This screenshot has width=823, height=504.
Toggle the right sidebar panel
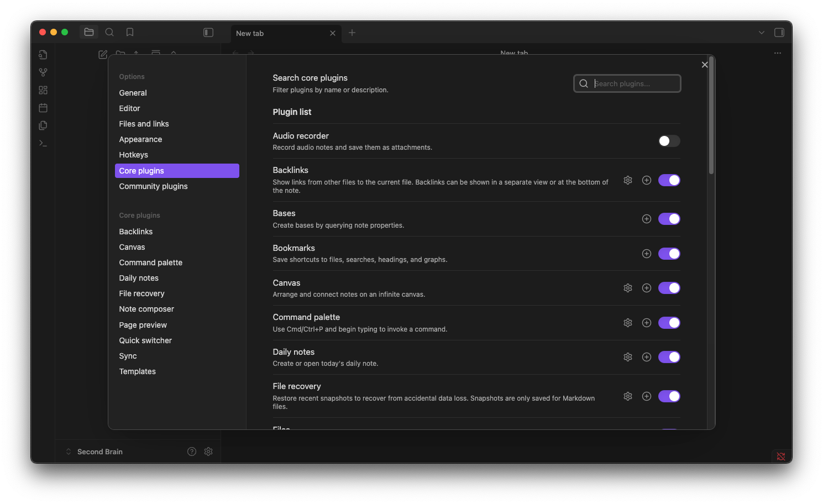(x=779, y=33)
